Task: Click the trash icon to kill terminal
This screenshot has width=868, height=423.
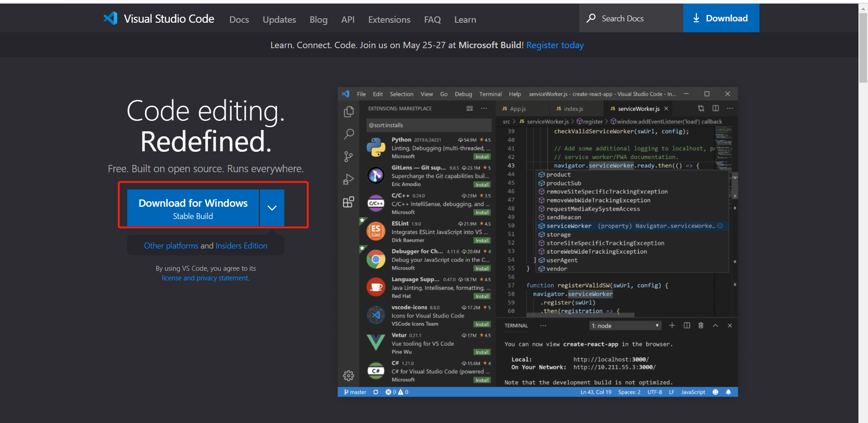Action: tap(701, 325)
